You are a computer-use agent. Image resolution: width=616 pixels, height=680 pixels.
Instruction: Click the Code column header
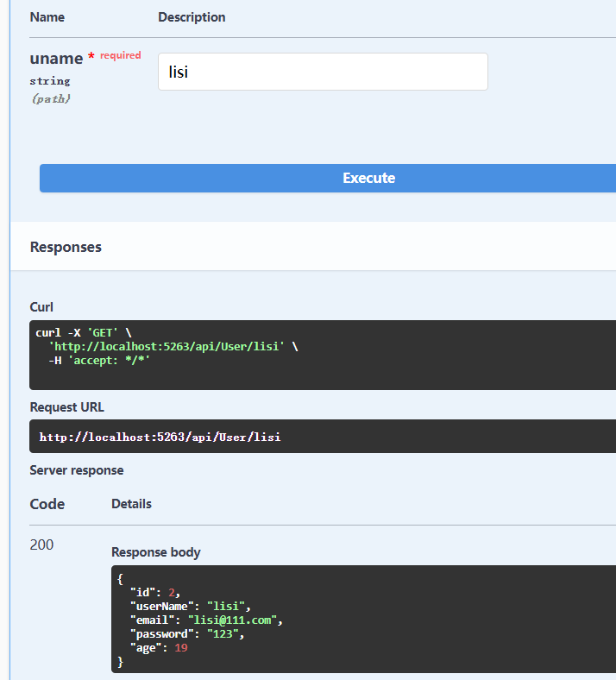(47, 504)
